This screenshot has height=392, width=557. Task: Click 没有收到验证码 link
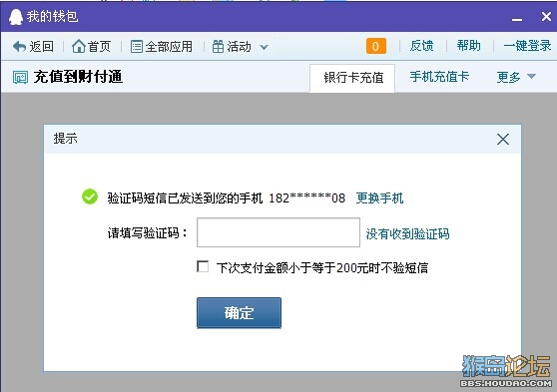point(408,234)
